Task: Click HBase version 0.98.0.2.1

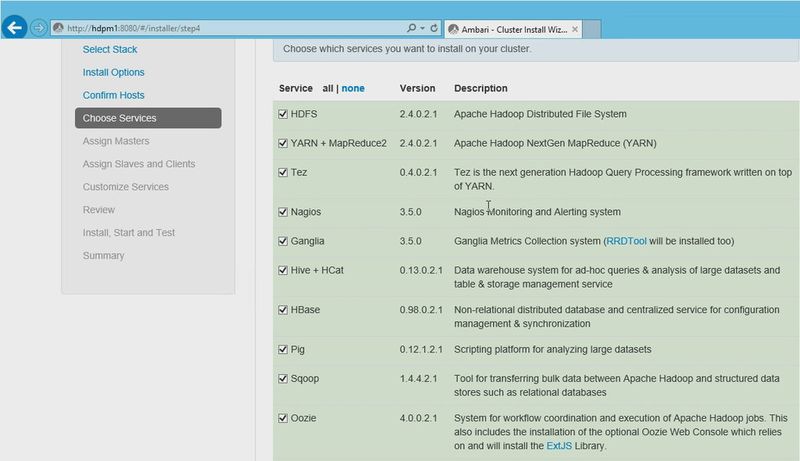Action: [421, 310]
